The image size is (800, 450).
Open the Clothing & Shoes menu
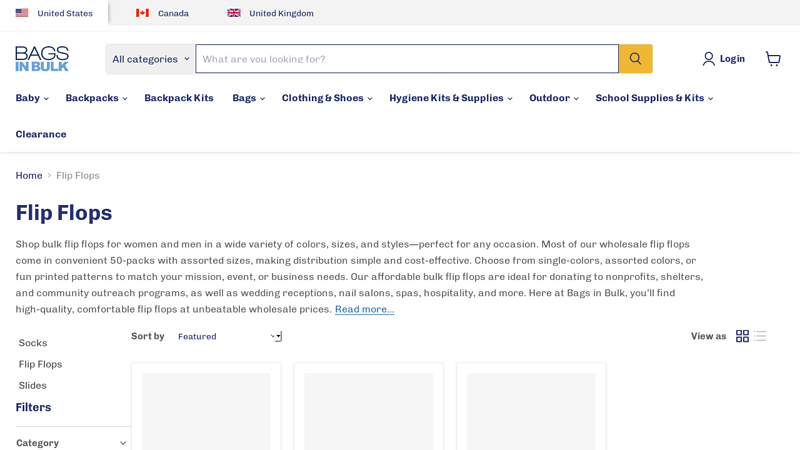point(326,98)
